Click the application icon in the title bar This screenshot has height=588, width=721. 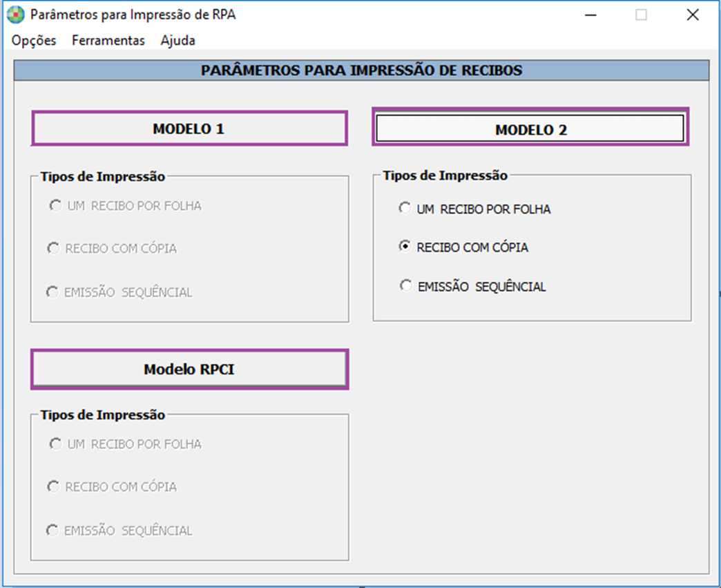[x=15, y=15]
